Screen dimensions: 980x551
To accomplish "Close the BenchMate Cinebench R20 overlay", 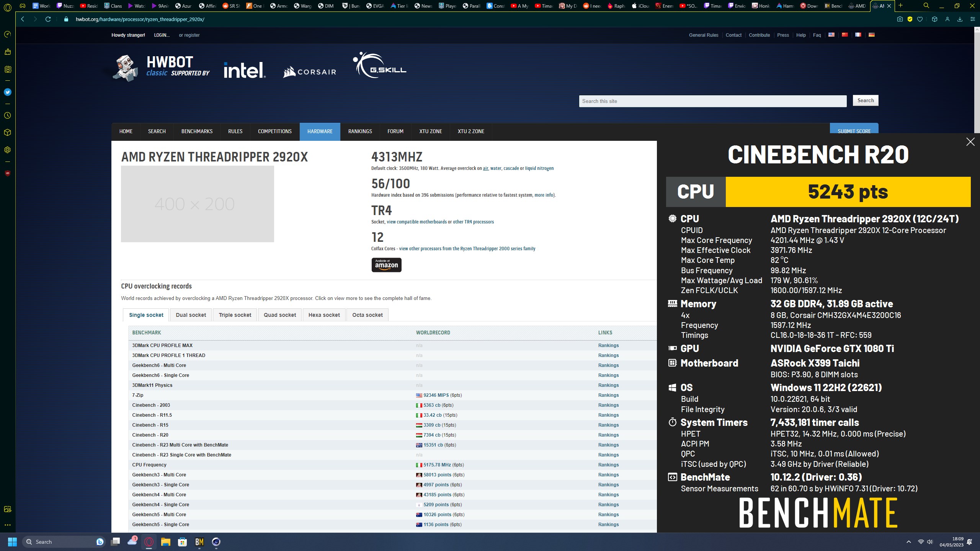I will (970, 142).
